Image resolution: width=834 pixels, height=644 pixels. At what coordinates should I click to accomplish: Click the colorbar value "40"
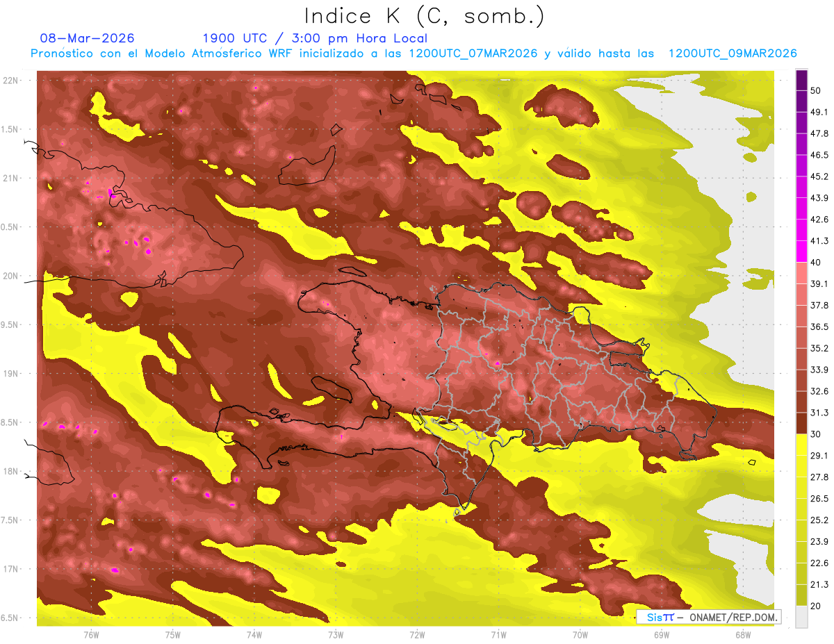point(816,262)
